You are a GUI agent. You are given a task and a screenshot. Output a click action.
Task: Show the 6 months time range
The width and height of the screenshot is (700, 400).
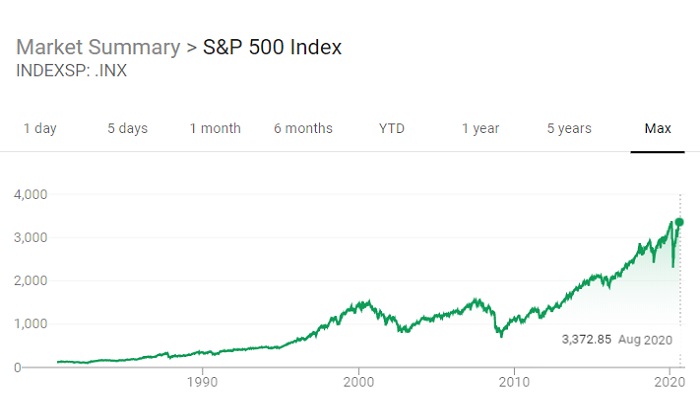pyautogui.click(x=303, y=128)
